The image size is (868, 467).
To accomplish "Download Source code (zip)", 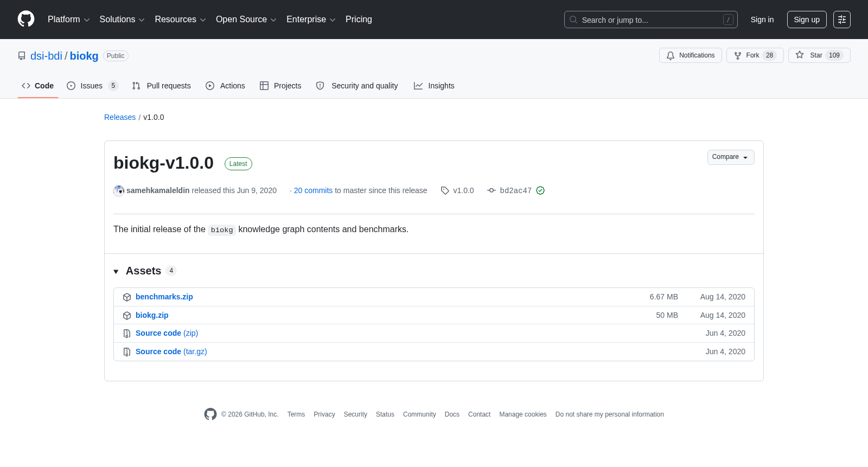I will [167, 333].
